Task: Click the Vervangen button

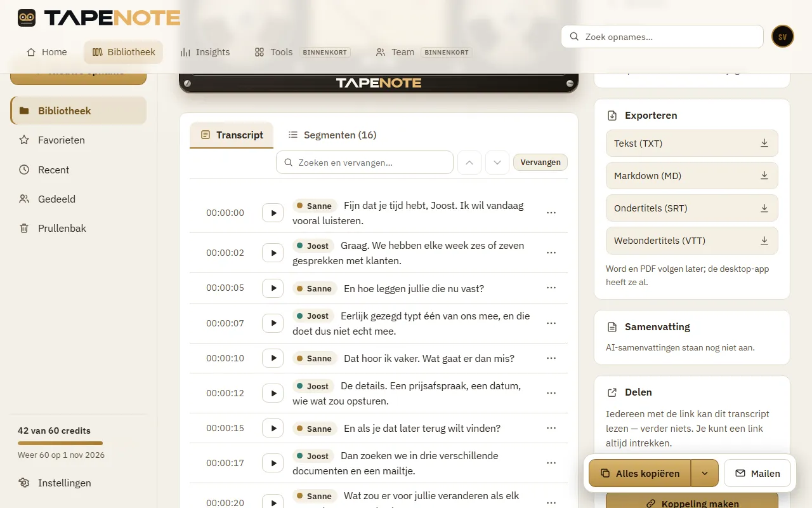Action: pos(540,163)
